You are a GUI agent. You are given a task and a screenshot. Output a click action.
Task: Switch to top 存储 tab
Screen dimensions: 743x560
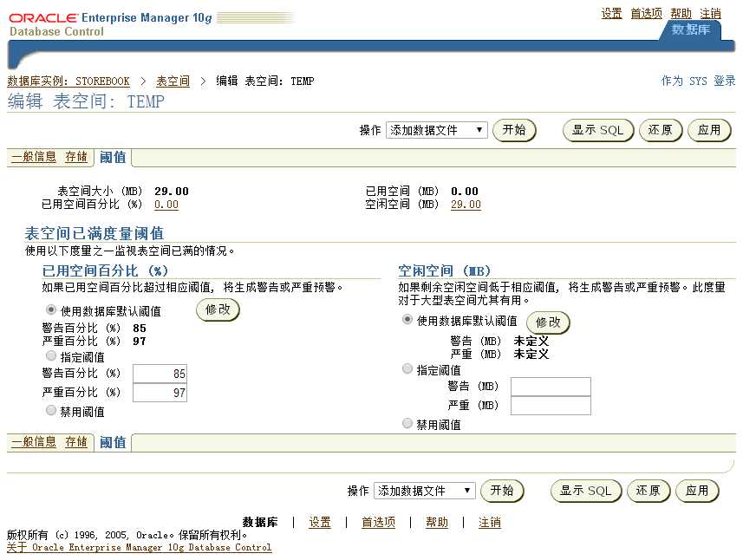(76, 157)
